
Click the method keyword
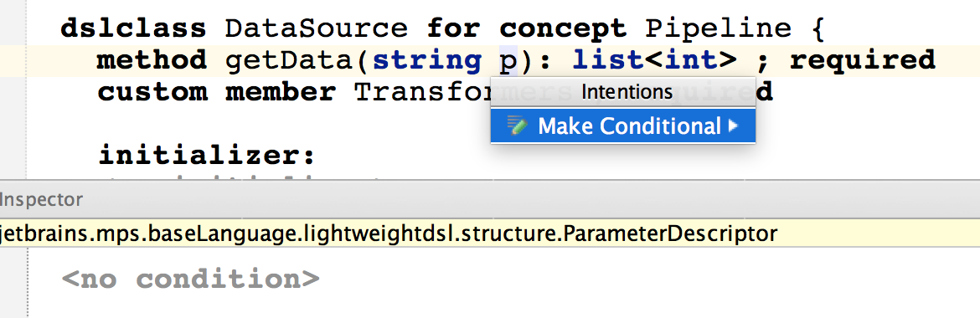point(152,60)
